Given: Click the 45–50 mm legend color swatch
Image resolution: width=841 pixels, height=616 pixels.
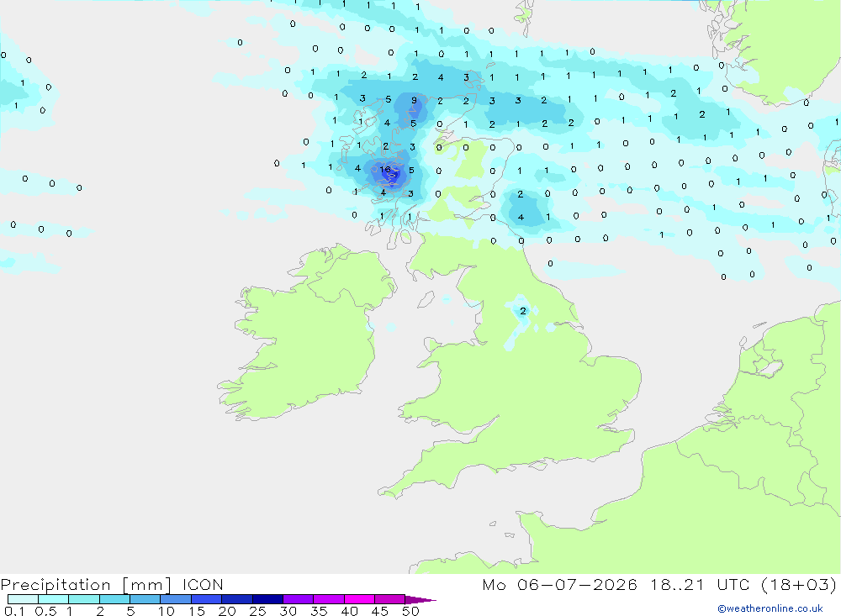Looking at the screenshot, I should pos(390,599).
